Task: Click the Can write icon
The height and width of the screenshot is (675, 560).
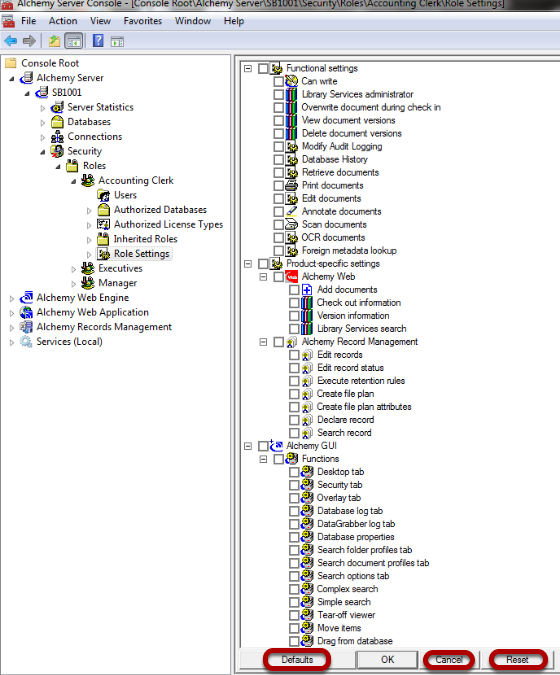Action: coord(292,81)
